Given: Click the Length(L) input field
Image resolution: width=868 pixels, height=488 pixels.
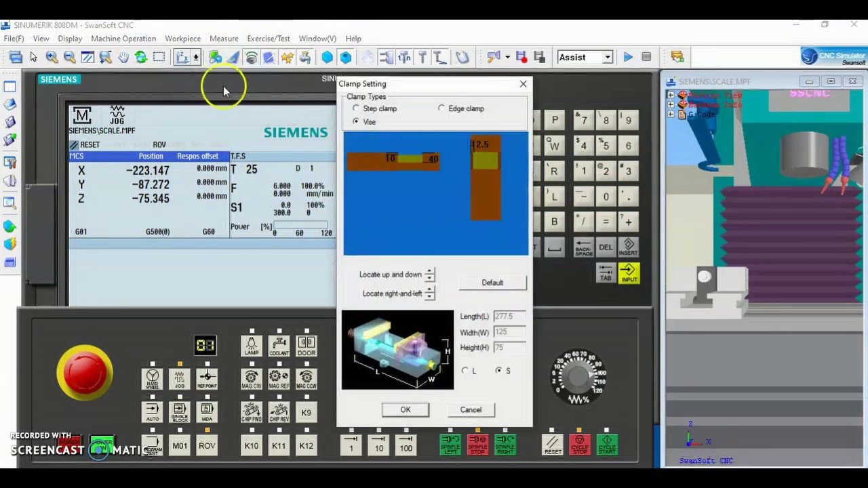Looking at the screenshot, I should pos(509,317).
